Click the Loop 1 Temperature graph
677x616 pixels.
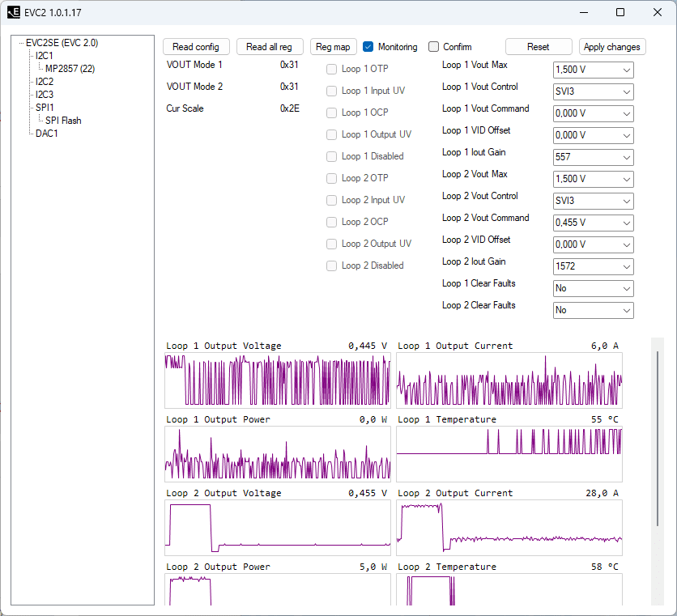509,454
